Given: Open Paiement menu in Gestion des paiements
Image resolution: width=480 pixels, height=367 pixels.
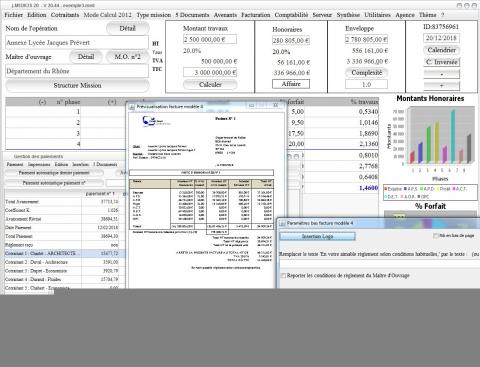Looking at the screenshot, I should pyautogui.click(x=15, y=164).
